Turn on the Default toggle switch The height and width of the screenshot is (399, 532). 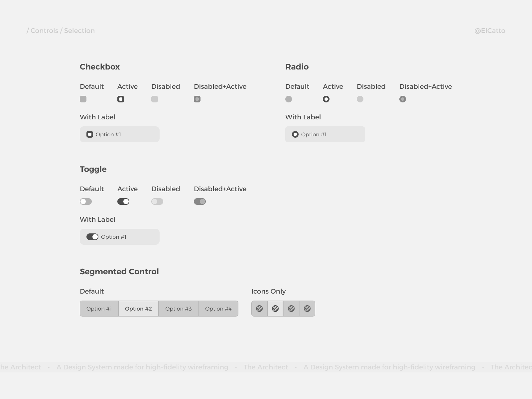click(86, 201)
